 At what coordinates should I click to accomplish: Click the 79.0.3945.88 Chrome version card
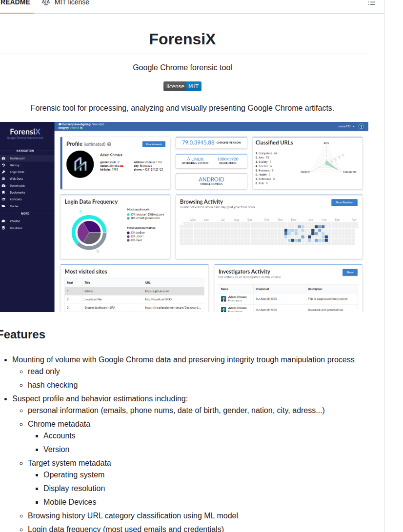(x=211, y=143)
